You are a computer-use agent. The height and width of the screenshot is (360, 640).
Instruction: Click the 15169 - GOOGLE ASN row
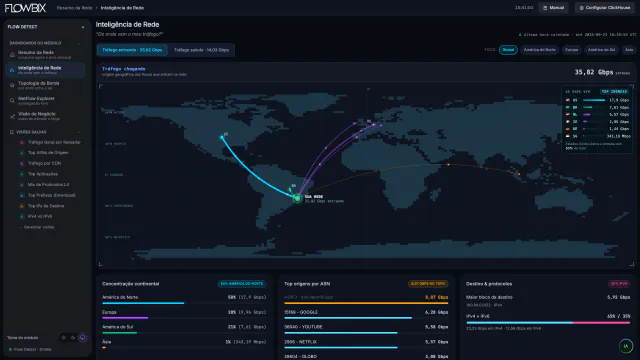tap(366, 314)
